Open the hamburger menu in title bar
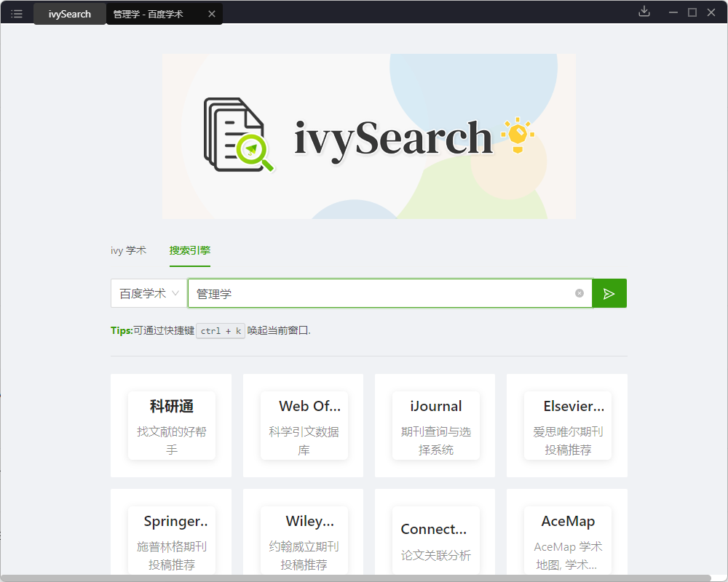 pyautogui.click(x=17, y=14)
